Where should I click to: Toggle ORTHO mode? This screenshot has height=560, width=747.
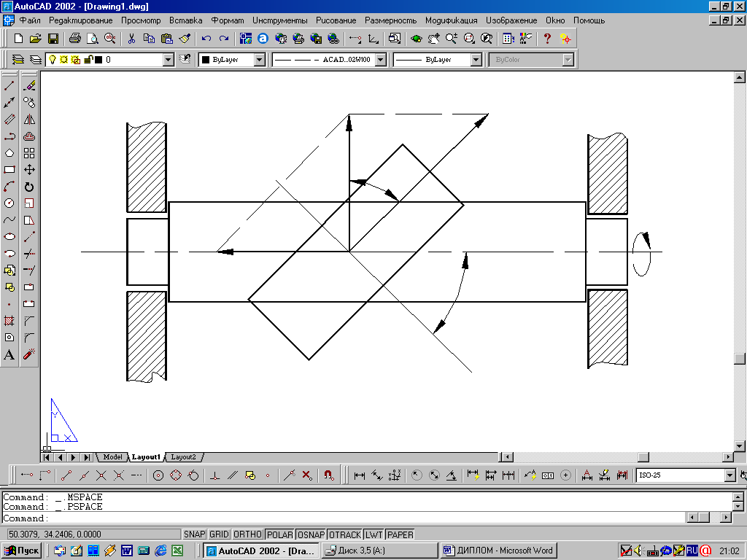248,534
